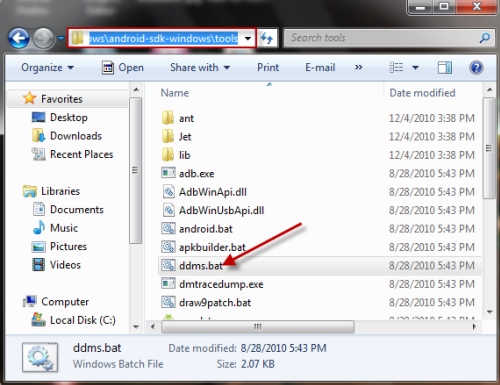The image size is (500, 385).
Task: Select the apkbuilder.bat file
Action: click(212, 247)
